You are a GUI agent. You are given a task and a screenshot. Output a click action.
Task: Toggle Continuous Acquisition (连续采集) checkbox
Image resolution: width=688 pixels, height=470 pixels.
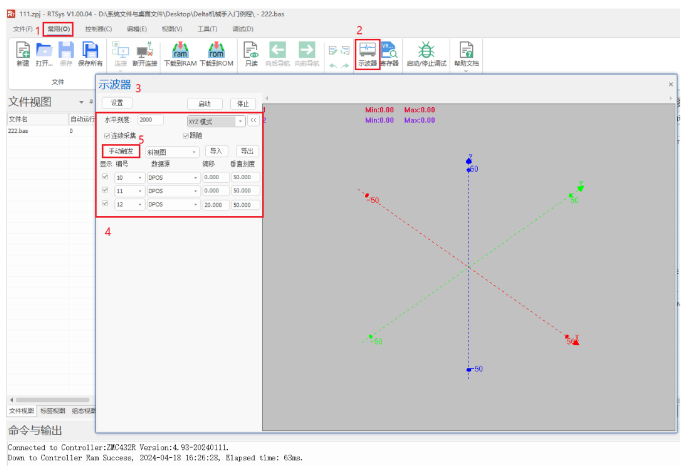click(107, 136)
